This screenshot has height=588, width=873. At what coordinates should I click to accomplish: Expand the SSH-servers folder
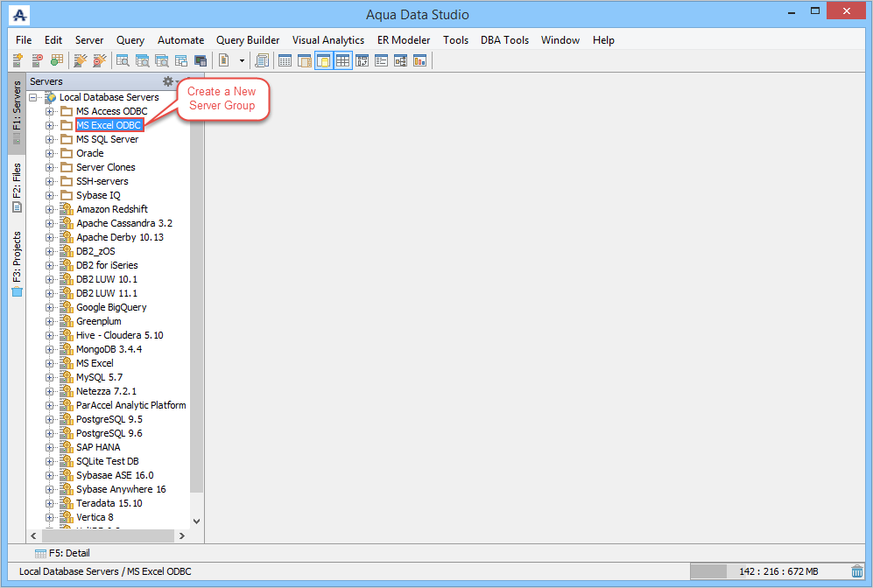click(50, 181)
